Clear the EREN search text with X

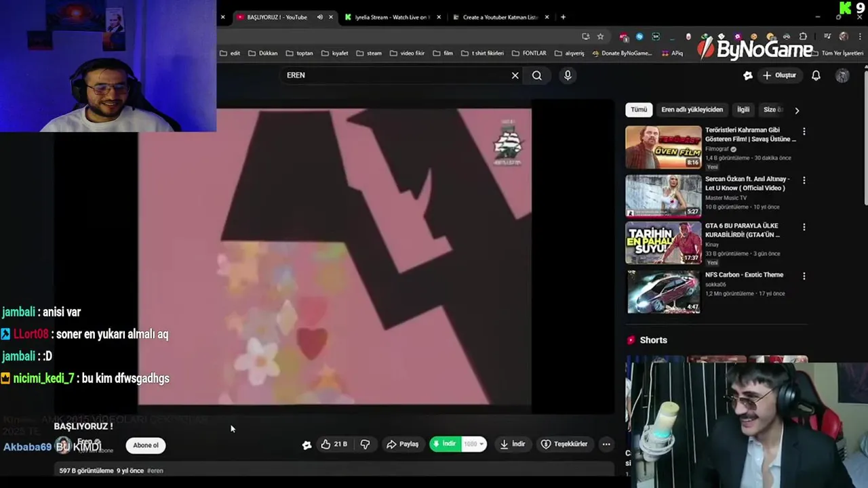[515, 75]
